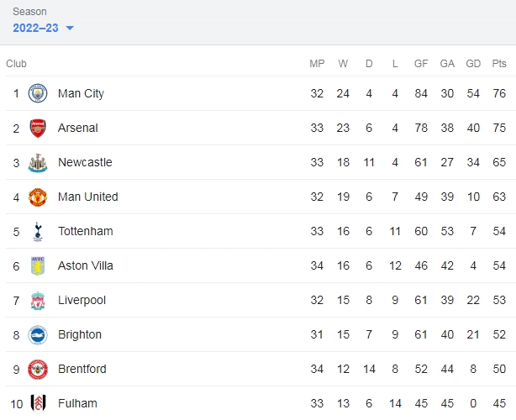516x420 pixels.
Task: Click the Fulham club crest
Action: point(38,403)
